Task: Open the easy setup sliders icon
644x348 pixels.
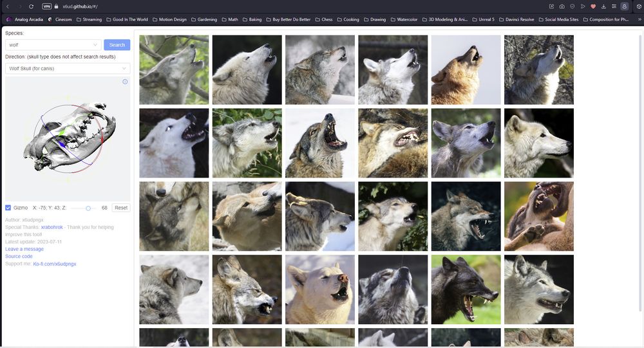Action: tap(614, 6)
